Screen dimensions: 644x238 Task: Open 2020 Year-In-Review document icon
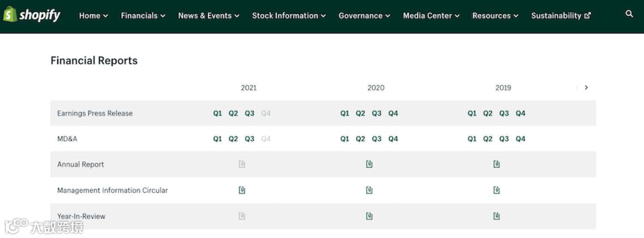click(x=369, y=216)
